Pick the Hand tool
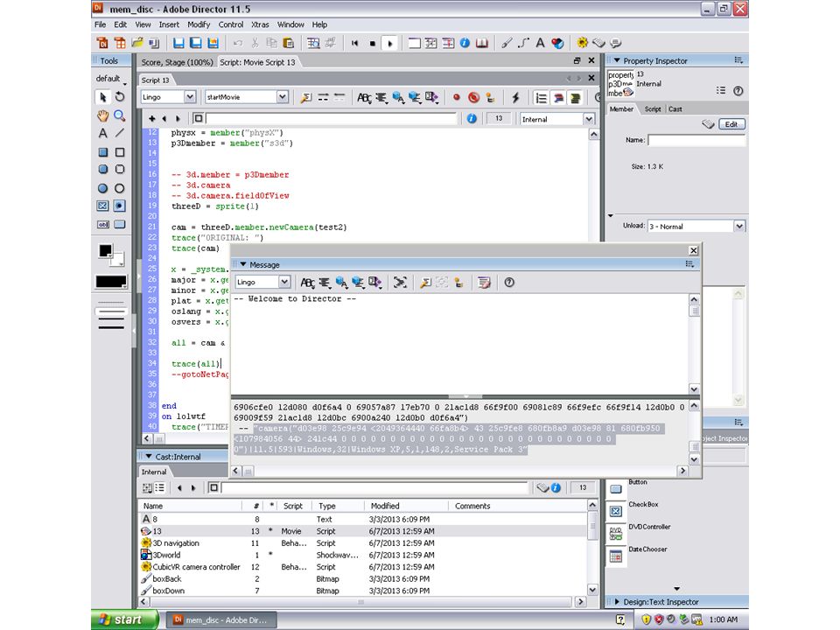 (x=102, y=115)
